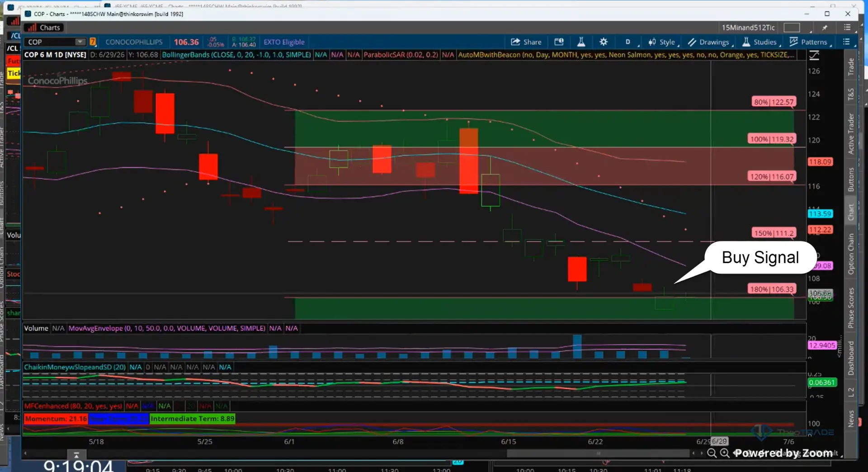
Task: Click the Volume study label
Action: tap(36, 328)
